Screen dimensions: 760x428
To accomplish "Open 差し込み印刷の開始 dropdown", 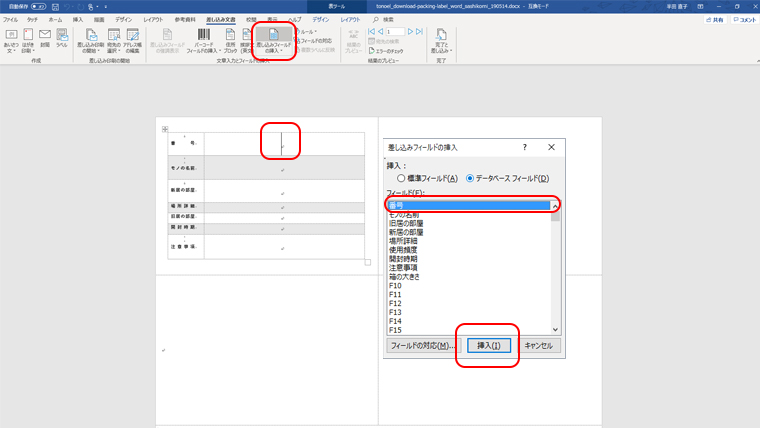I will tap(87, 40).
